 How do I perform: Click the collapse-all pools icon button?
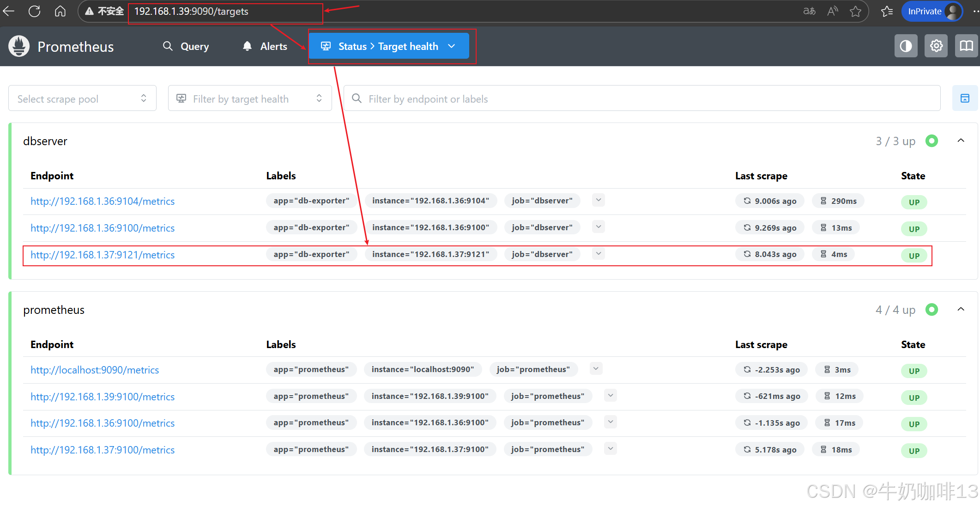click(965, 98)
